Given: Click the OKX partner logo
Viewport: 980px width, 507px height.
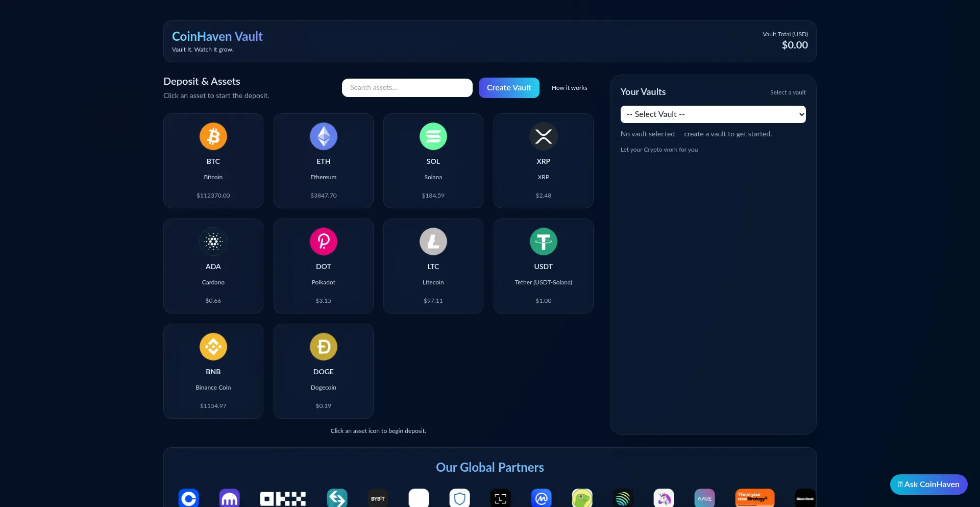Looking at the screenshot, I should point(283,498).
